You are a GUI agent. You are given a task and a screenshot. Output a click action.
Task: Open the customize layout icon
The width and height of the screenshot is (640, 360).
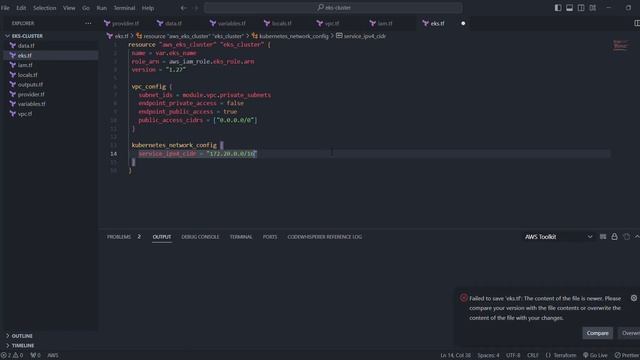point(593,8)
